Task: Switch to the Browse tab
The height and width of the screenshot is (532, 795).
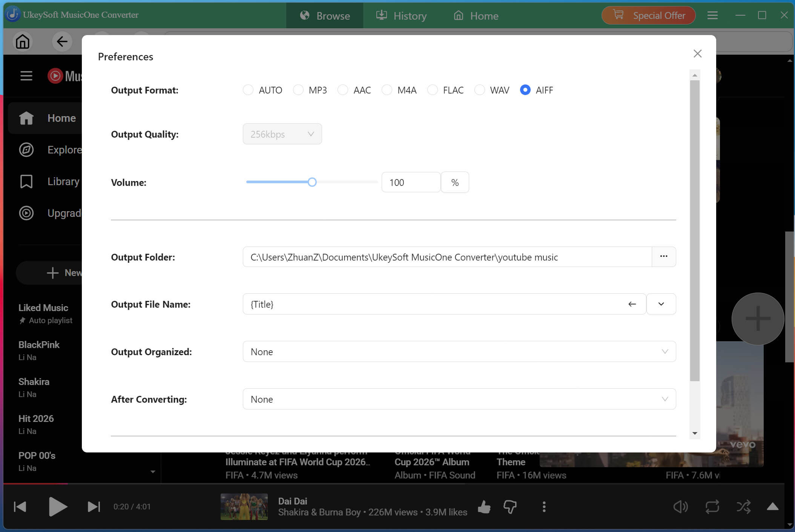Action: tap(325, 15)
